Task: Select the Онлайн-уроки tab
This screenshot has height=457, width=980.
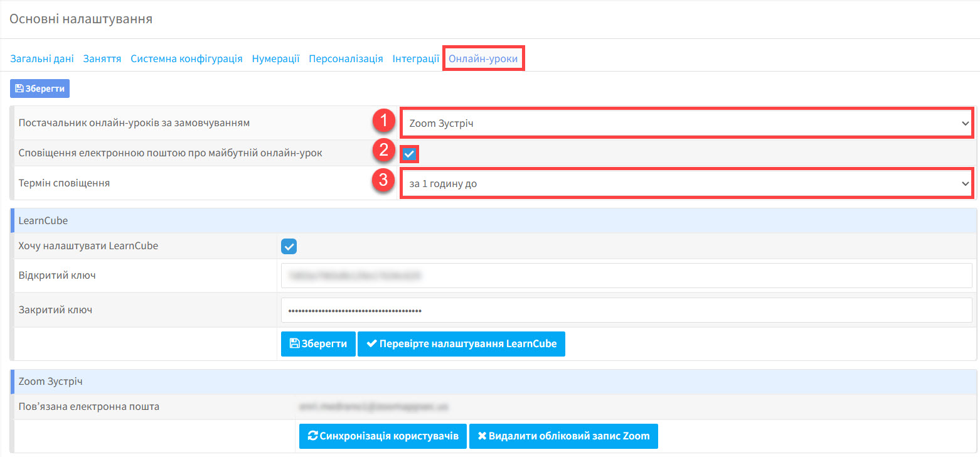Action: click(x=483, y=59)
